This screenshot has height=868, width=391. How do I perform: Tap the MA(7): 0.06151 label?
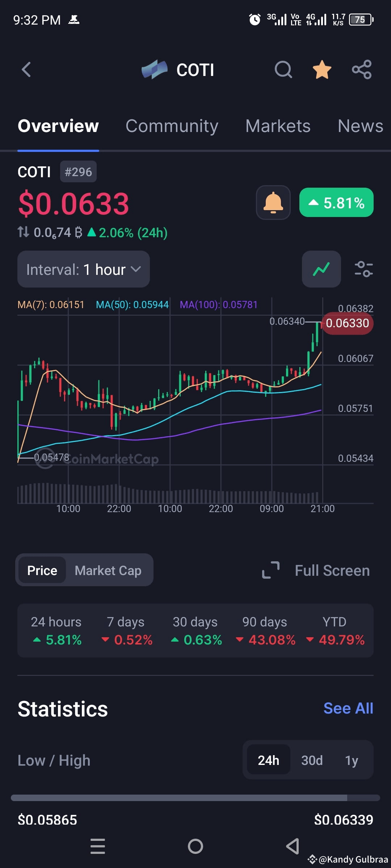pyautogui.click(x=51, y=305)
